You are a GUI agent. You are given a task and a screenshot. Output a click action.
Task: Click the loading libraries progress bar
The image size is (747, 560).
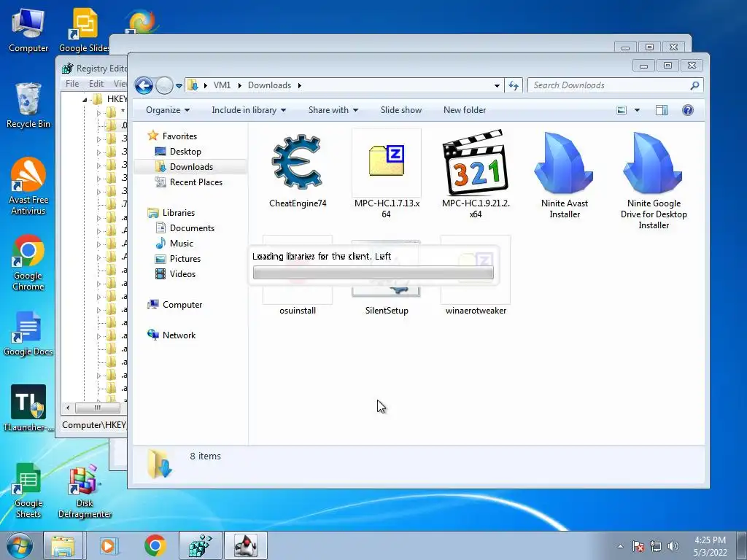(373, 273)
